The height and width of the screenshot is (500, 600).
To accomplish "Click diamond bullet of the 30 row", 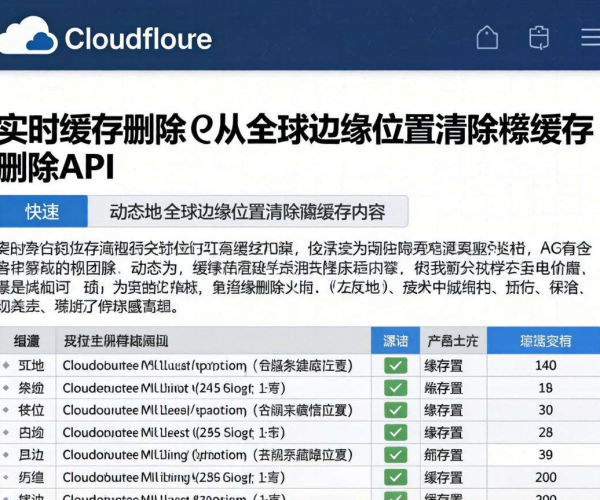I will pyautogui.click(x=6, y=410).
